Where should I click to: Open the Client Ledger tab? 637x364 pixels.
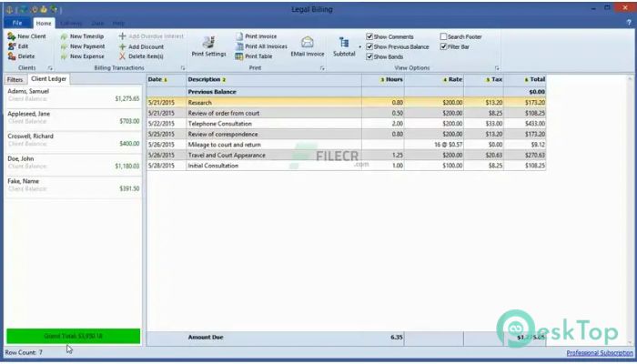(x=49, y=79)
